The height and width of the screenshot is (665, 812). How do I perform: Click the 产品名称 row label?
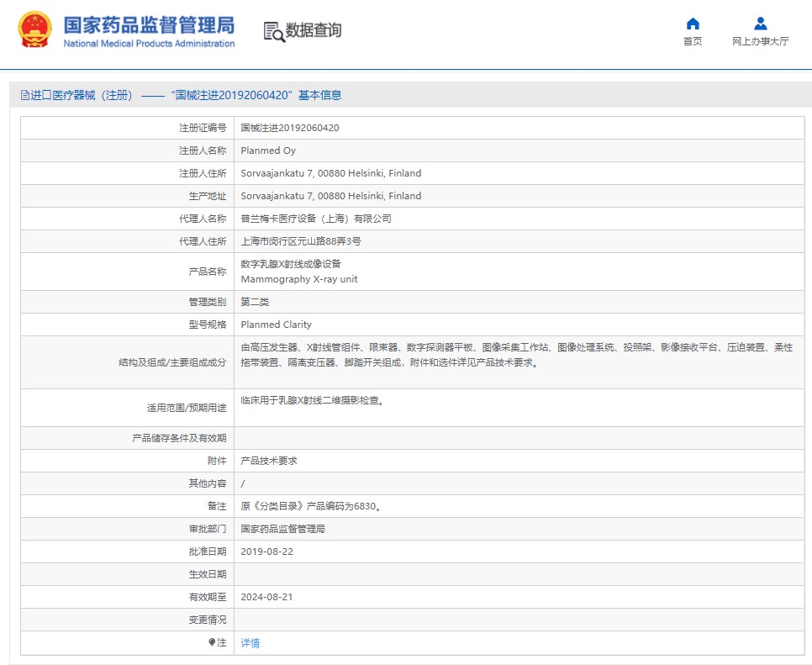click(x=208, y=272)
